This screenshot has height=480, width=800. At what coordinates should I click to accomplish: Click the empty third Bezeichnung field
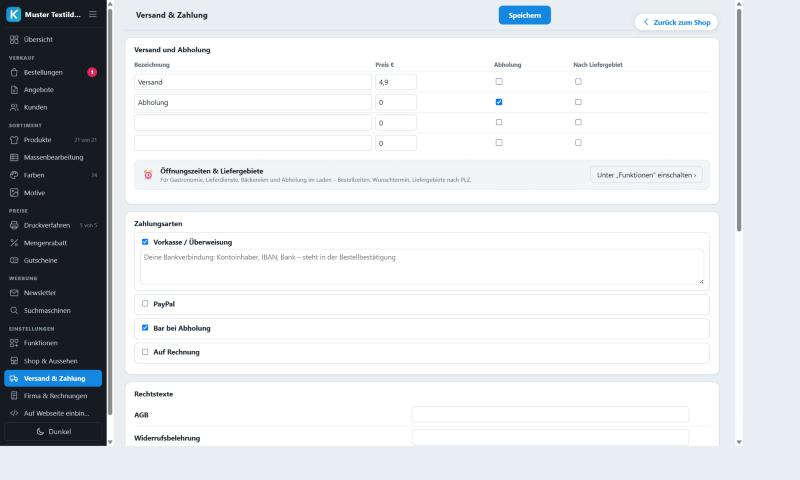pos(253,123)
